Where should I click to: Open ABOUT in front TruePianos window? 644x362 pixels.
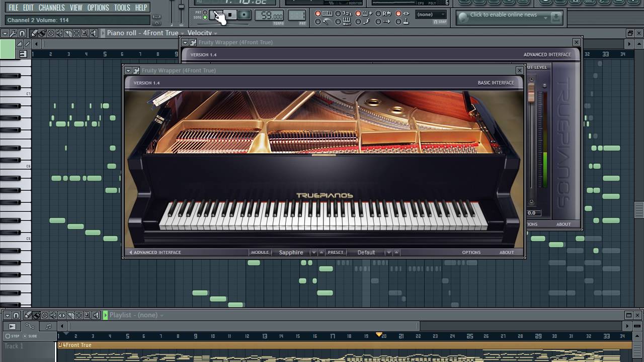[507, 252]
